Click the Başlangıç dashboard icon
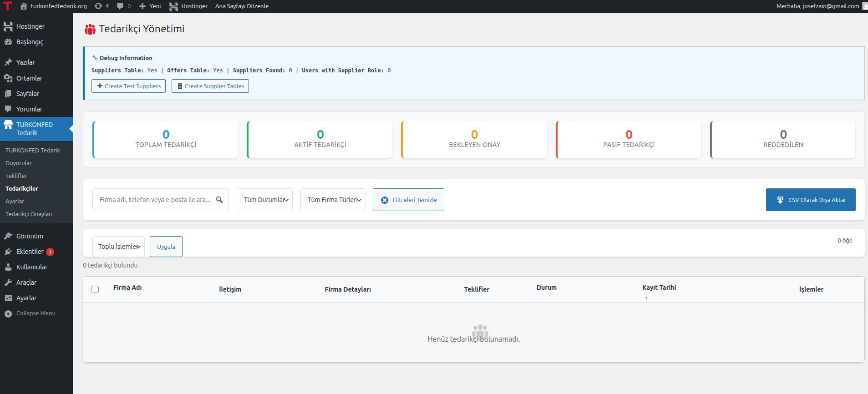The image size is (868, 394). pyautogui.click(x=8, y=42)
